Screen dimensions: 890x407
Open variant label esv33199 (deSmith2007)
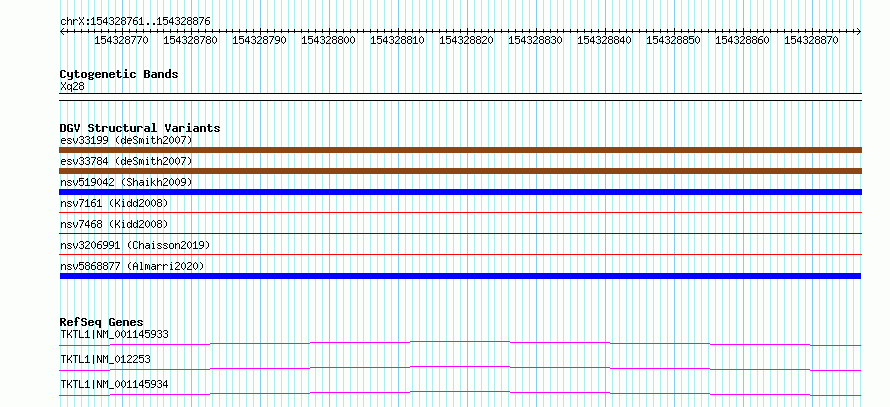(126, 140)
